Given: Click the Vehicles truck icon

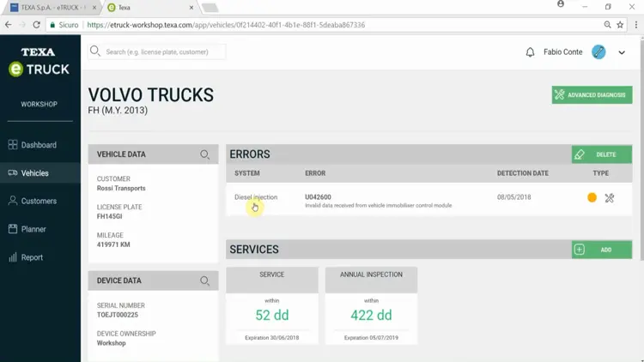Looking at the screenshot, I should click(x=13, y=172).
